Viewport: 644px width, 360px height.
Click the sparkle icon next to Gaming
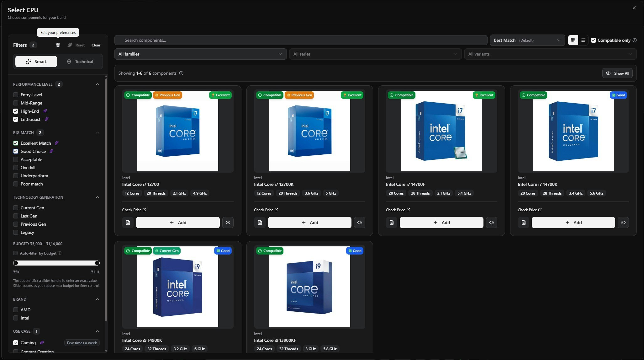[42, 342]
